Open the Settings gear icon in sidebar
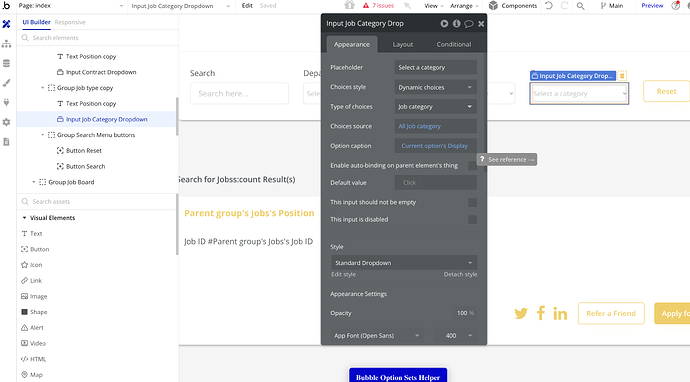The height and width of the screenshot is (382, 690). 6,122
